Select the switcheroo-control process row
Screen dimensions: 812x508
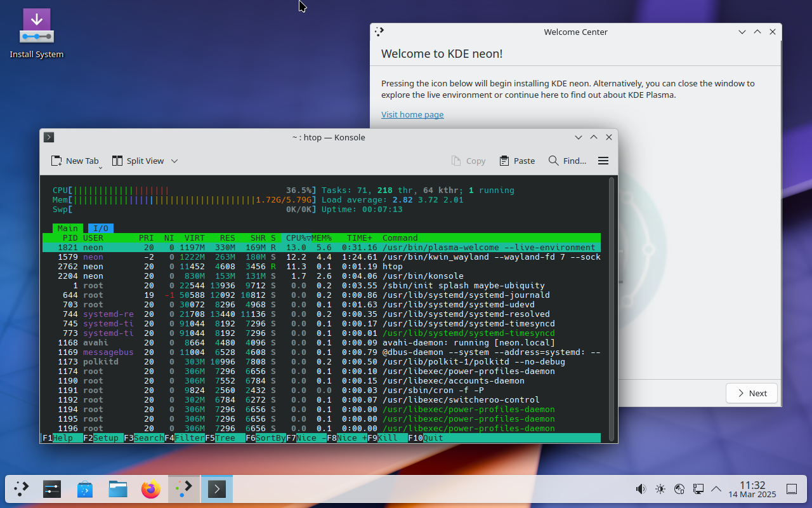coord(322,399)
